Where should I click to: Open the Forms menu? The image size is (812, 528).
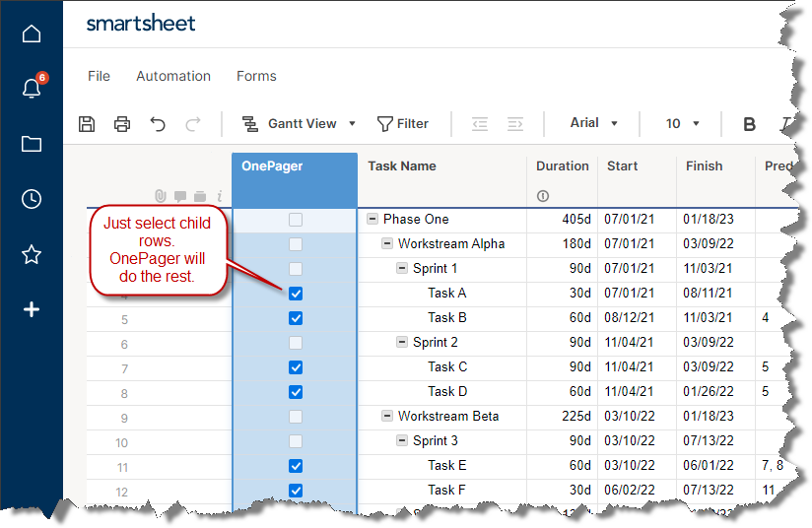click(256, 76)
